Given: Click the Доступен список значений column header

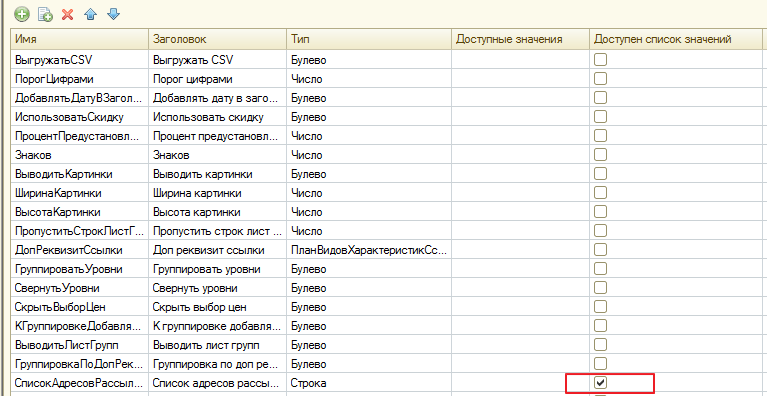Looking at the screenshot, I should tap(676, 39).
